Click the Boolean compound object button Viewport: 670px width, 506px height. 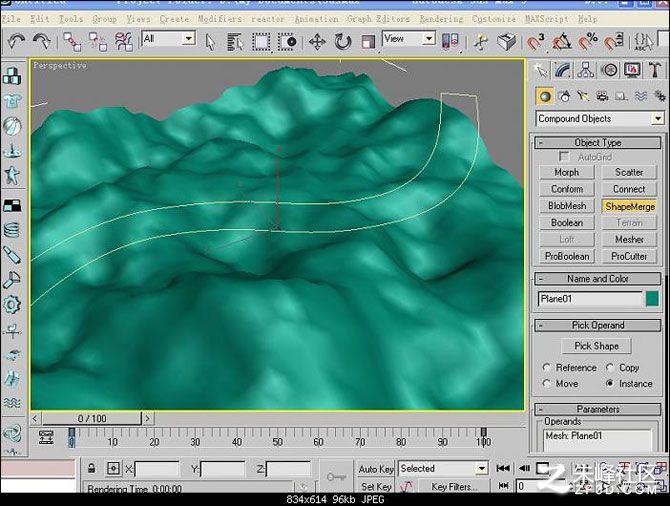click(x=567, y=223)
